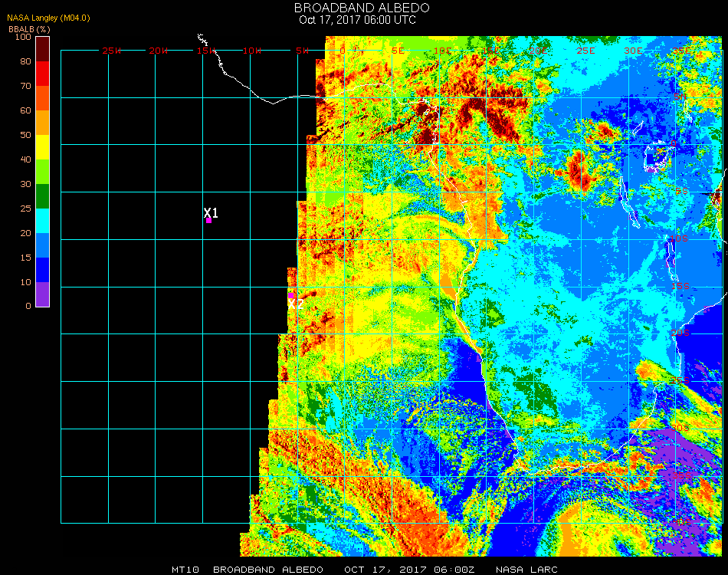Click the 100 value on the legend scale
The width and height of the screenshot is (728, 575).
click(23, 37)
